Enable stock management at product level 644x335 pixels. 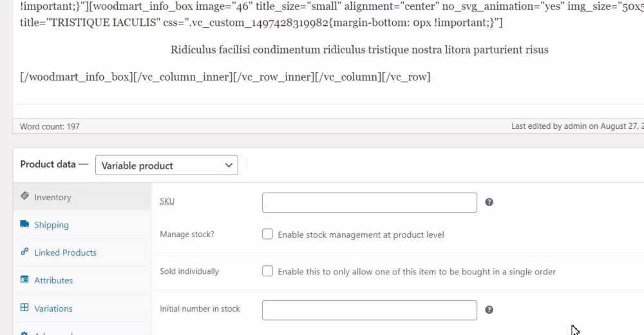[267, 235]
